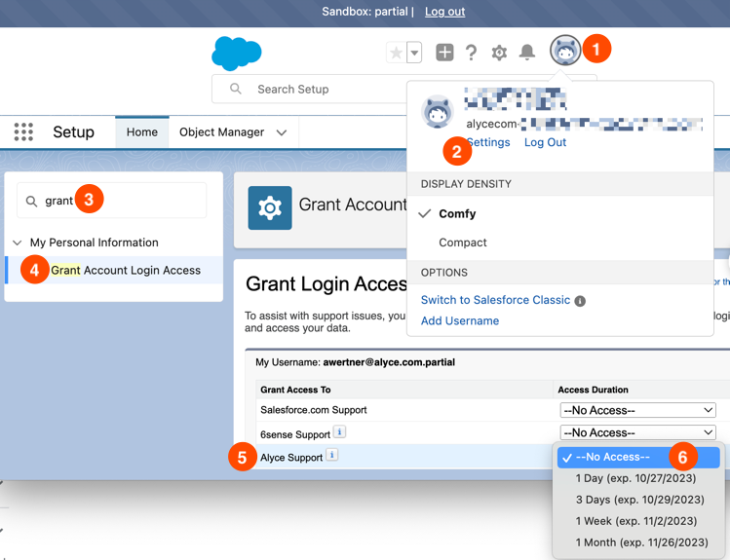This screenshot has height=560, width=730.
Task: Click the Alyce Support row text
Action: (291, 458)
